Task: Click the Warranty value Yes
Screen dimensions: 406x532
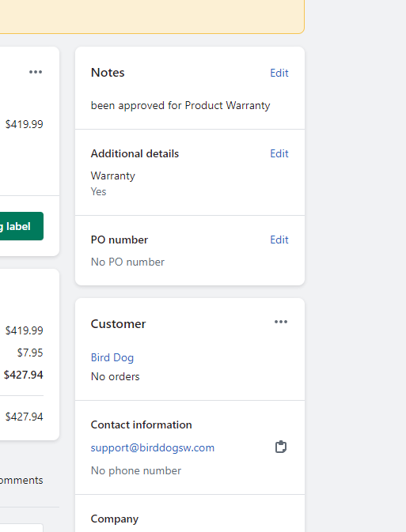Action: [x=98, y=192]
